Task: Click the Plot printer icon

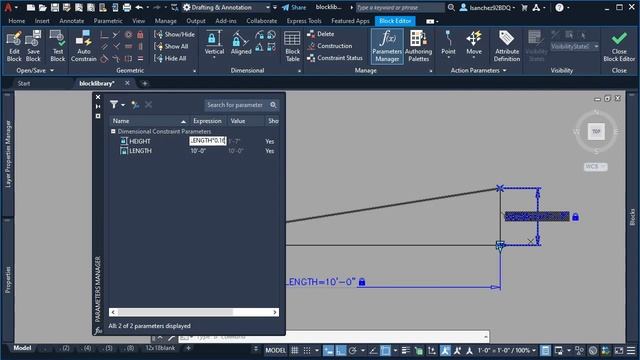Action: pyautogui.click(x=127, y=7)
